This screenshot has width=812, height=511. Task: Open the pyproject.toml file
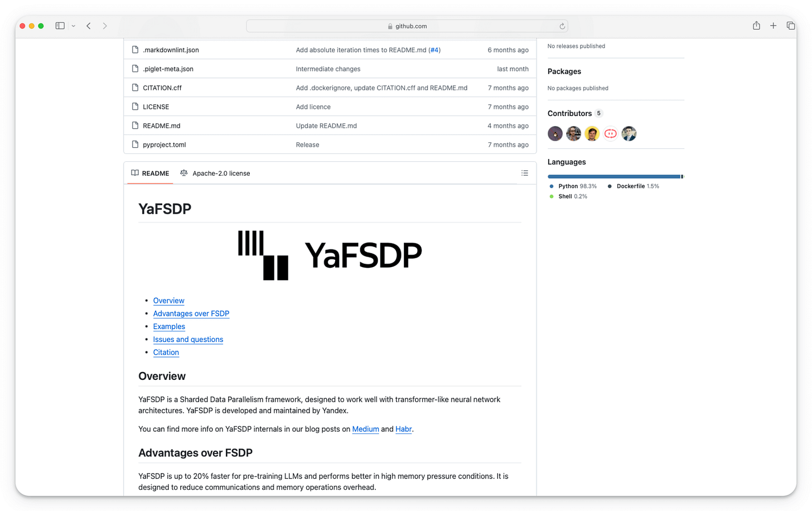tap(165, 145)
